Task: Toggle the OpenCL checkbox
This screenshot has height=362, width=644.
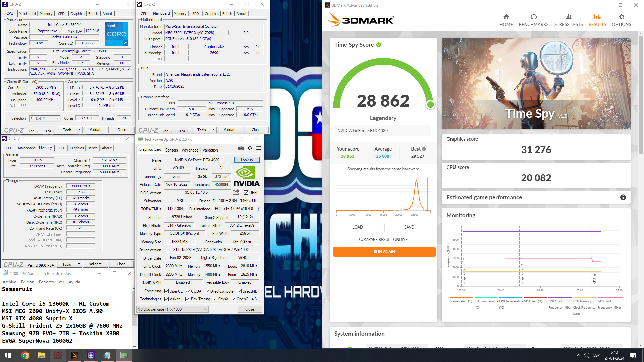Action: [x=166, y=291]
